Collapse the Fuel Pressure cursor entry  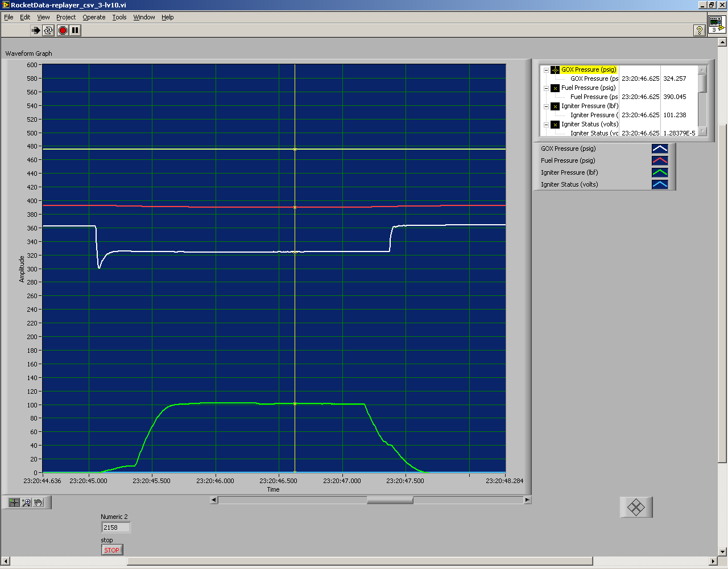pos(546,88)
